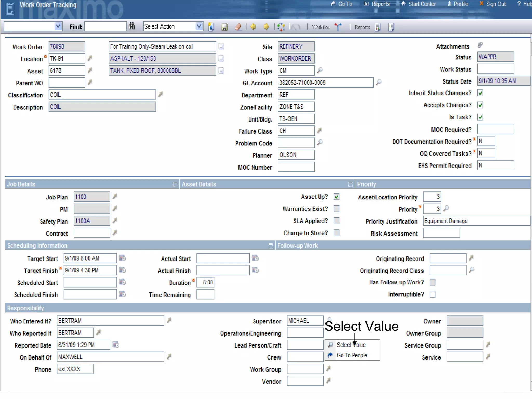Click Work Type lookup magnifier
The image size is (532, 399).
(x=320, y=70)
